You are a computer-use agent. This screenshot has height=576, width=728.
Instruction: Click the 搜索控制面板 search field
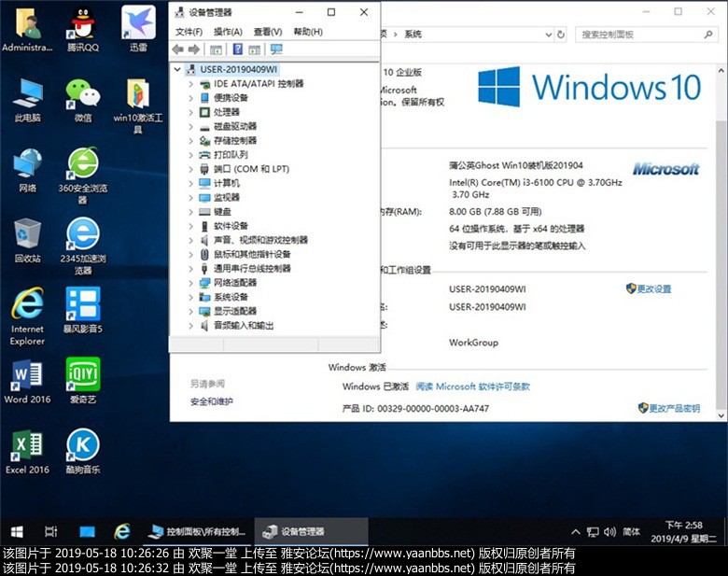point(647,35)
